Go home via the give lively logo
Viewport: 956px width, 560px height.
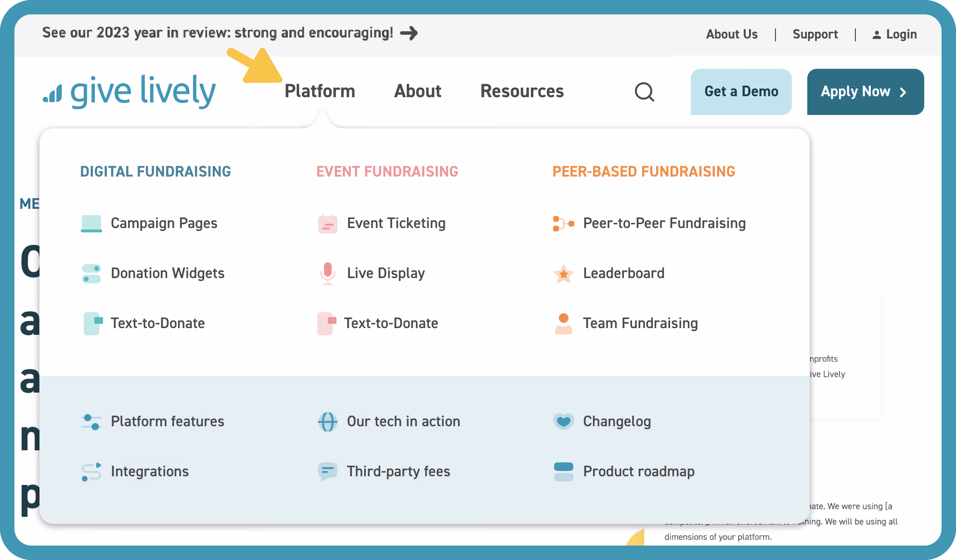pos(129,91)
